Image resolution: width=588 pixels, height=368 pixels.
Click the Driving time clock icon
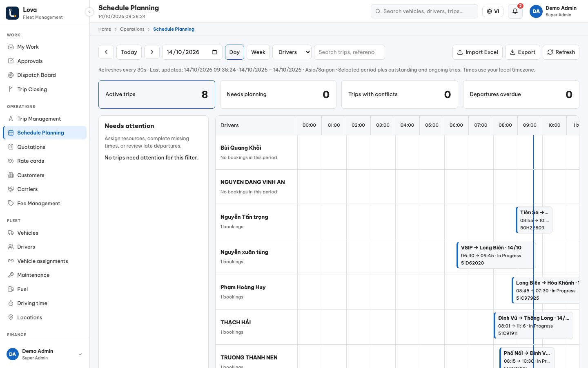pyautogui.click(x=11, y=303)
